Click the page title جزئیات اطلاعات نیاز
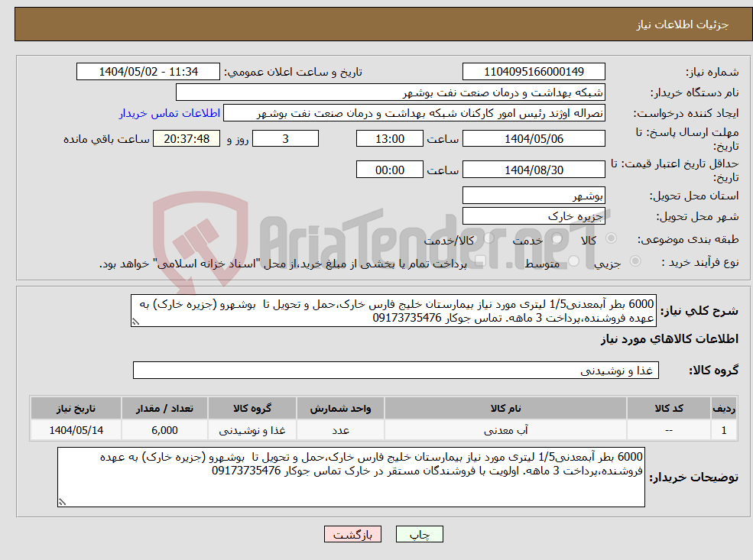This screenshot has width=753, height=560. (x=683, y=24)
